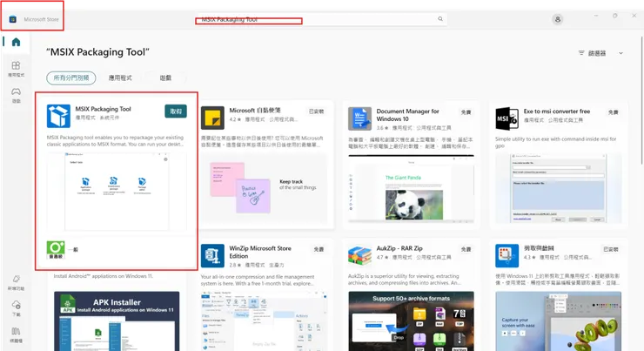Open the Library sidebar icon
The image size is (644, 351).
tap(16, 334)
